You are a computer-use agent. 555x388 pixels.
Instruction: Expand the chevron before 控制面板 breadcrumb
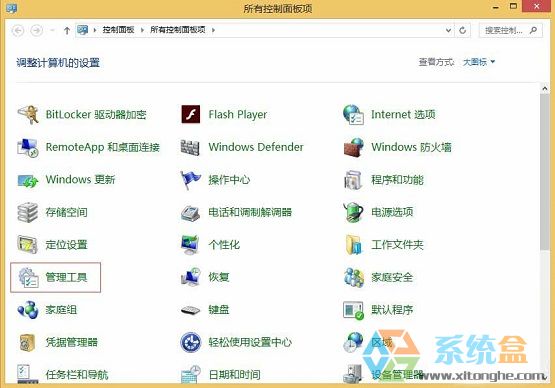(95, 30)
